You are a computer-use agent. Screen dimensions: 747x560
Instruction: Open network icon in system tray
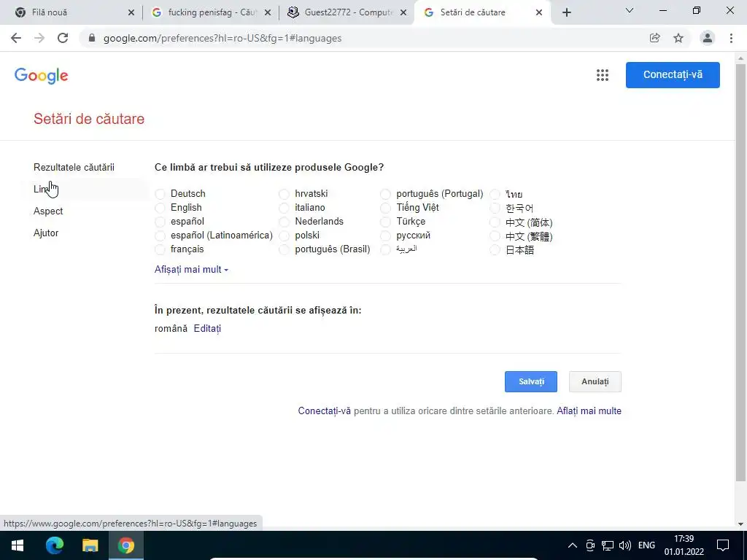tap(608, 545)
